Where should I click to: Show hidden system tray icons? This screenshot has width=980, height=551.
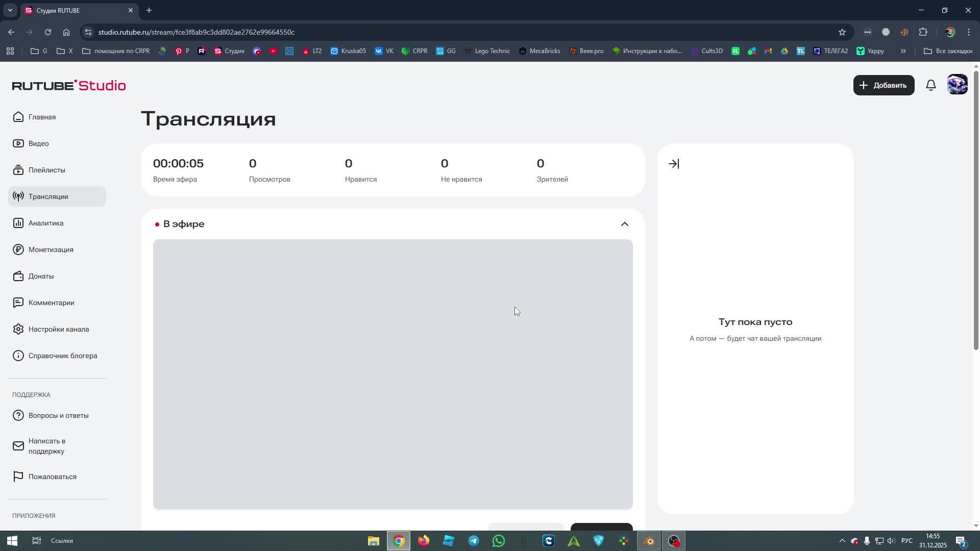(x=842, y=541)
